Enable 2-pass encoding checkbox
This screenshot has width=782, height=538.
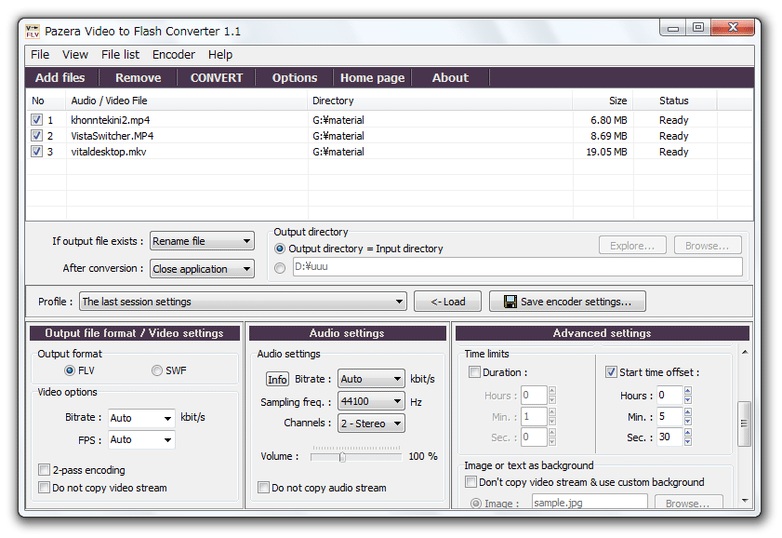tap(44, 470)
